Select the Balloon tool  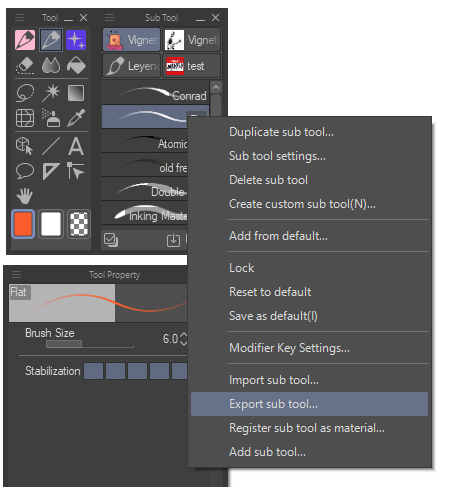point(25,171)
